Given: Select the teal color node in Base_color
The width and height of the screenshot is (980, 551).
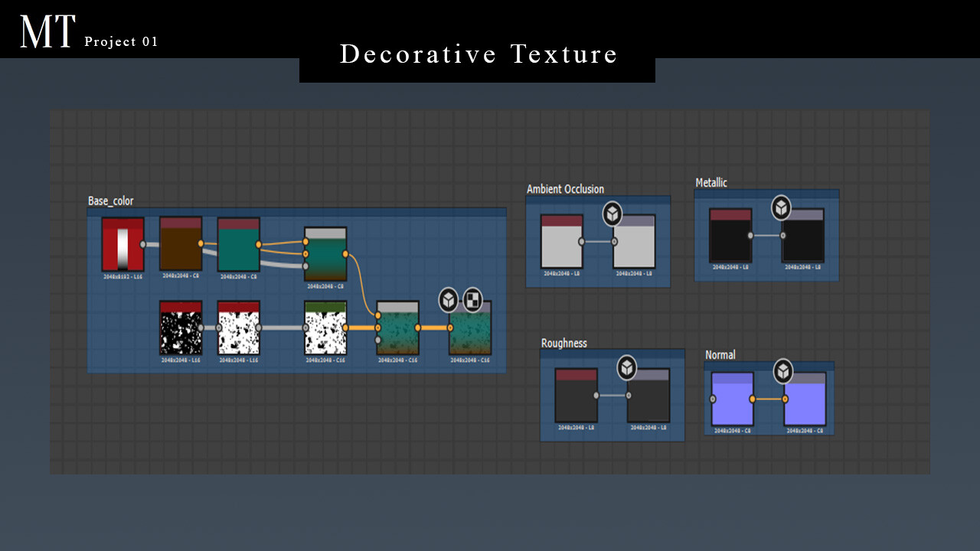Looking at the screenshot, I should click(x=238, y=245).
